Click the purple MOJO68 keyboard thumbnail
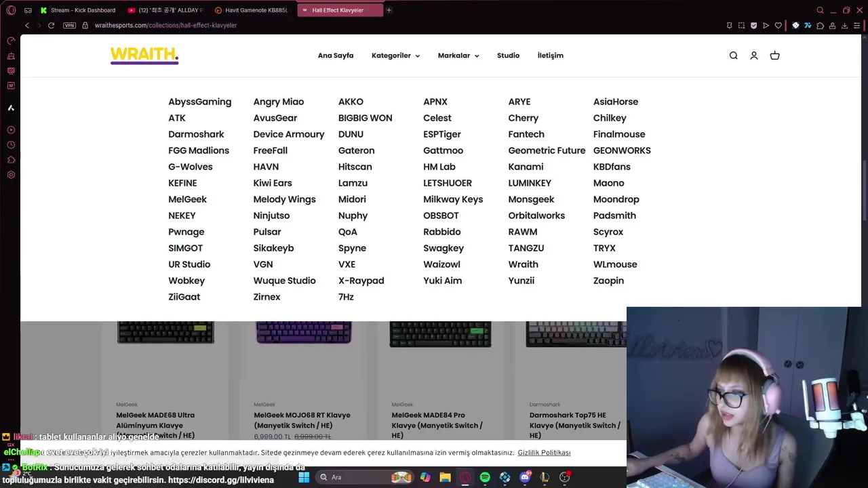Image resolution: width=868 pixels, height=488 pixels. [303, 333]
